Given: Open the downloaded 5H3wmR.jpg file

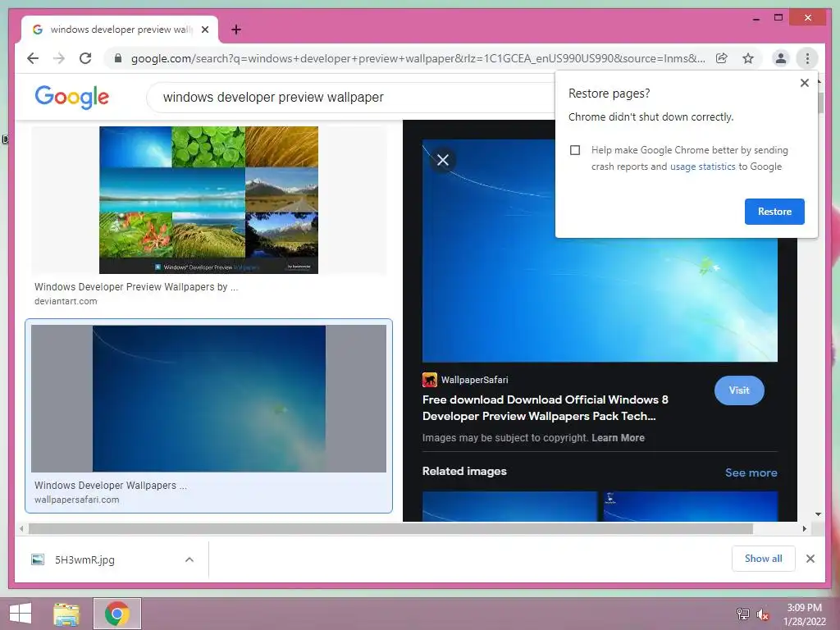Looking at the screenshot, I should coord(84,559).
